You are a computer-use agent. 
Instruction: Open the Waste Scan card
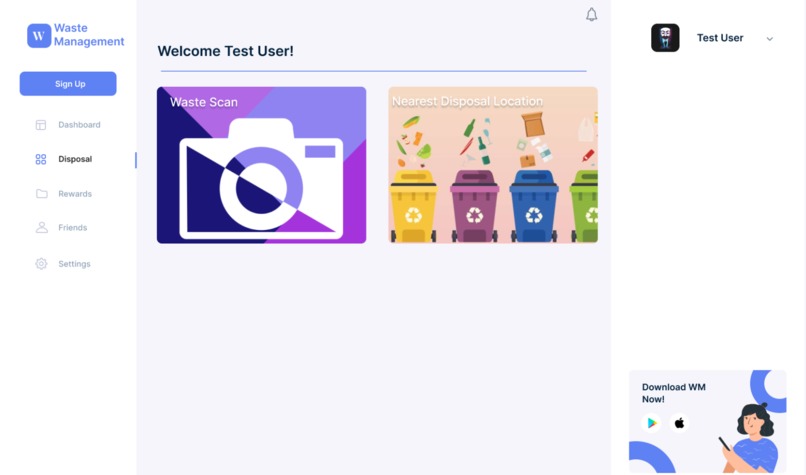[x=262, y=165]
